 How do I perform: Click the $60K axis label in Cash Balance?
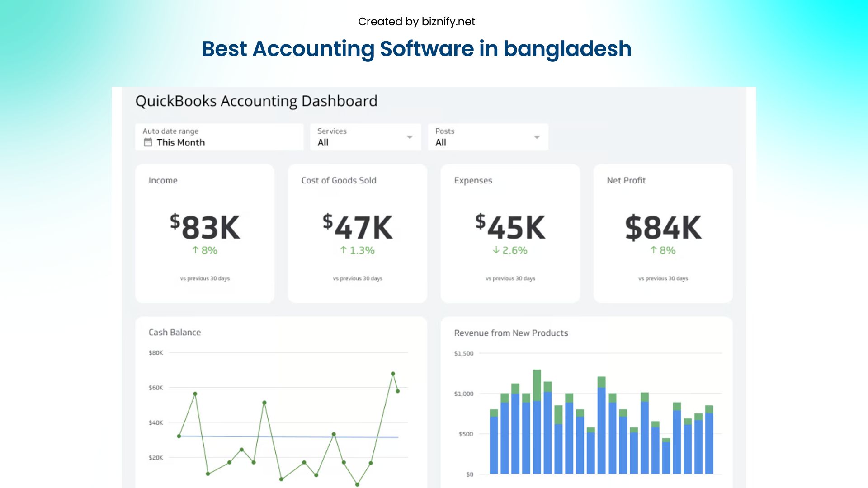click(156, 388)
